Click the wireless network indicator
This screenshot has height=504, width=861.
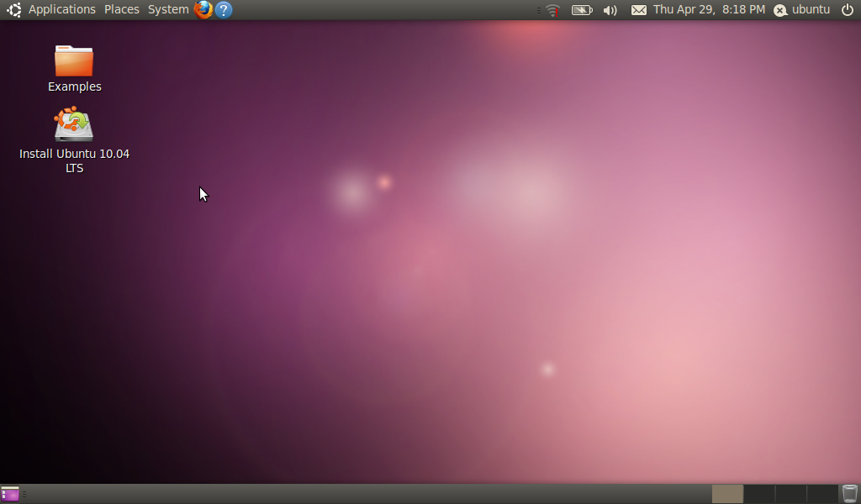[x=552, y=10]
